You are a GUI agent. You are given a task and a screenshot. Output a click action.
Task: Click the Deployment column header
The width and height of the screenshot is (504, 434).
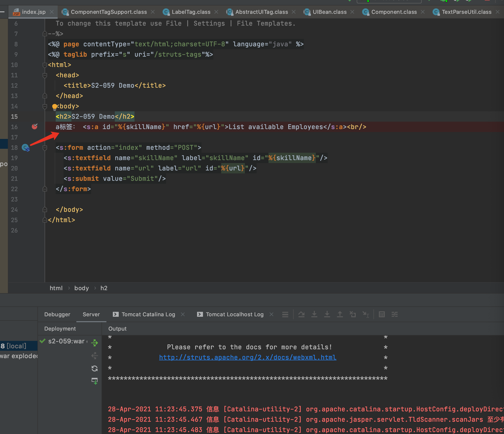60,329
